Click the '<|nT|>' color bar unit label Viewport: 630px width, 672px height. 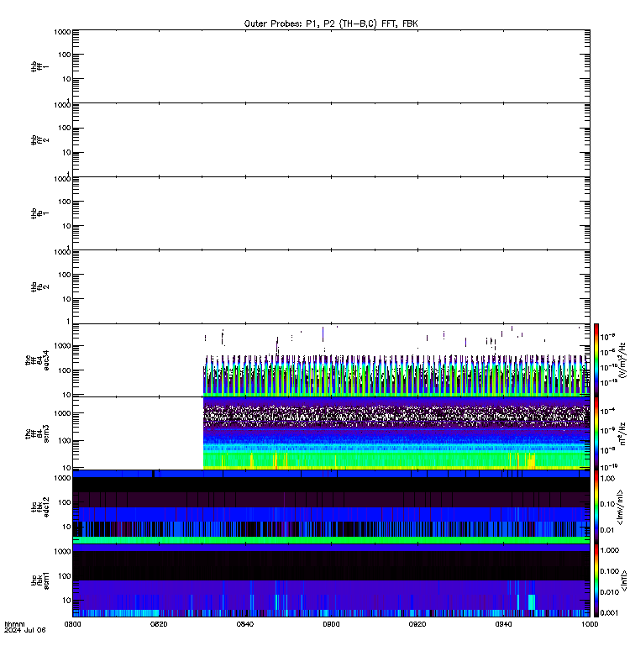click(x=623, y=580)
